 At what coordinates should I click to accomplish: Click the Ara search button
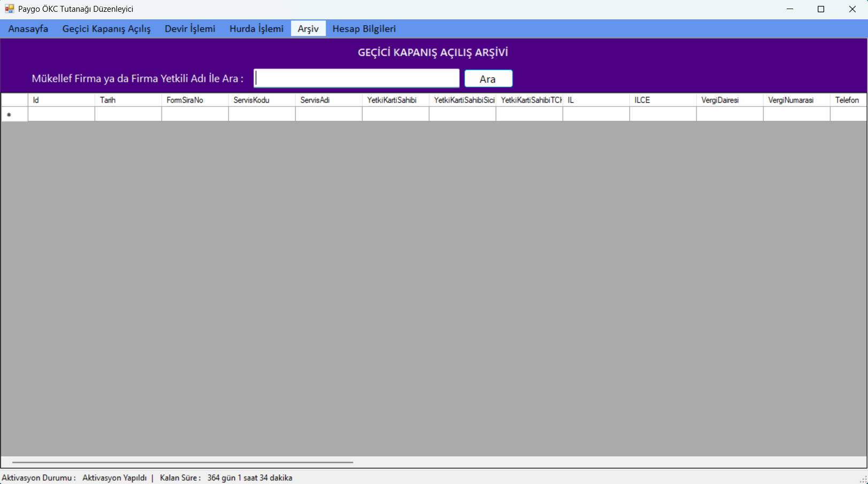tap(488, 79)
